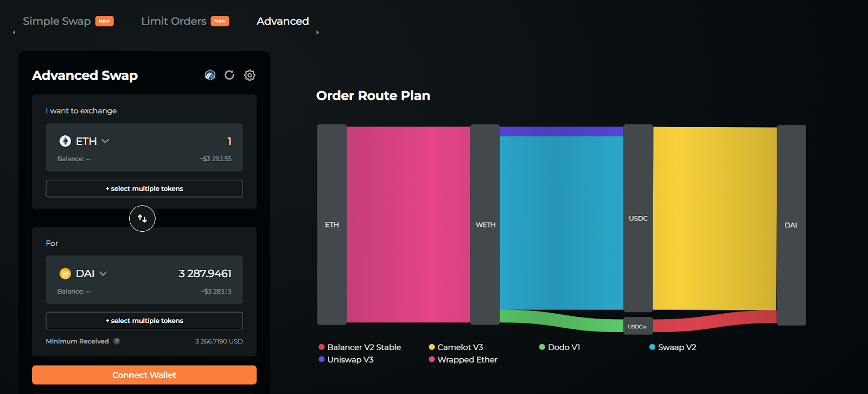Open swap settings gear
Screen dimensions: 868x394
tap(250, 75)
